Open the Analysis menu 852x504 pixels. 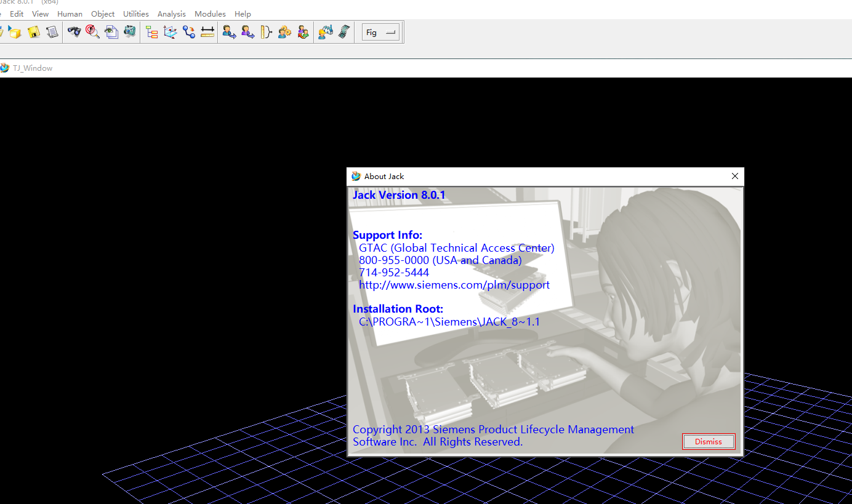click(x=171, y=14)
